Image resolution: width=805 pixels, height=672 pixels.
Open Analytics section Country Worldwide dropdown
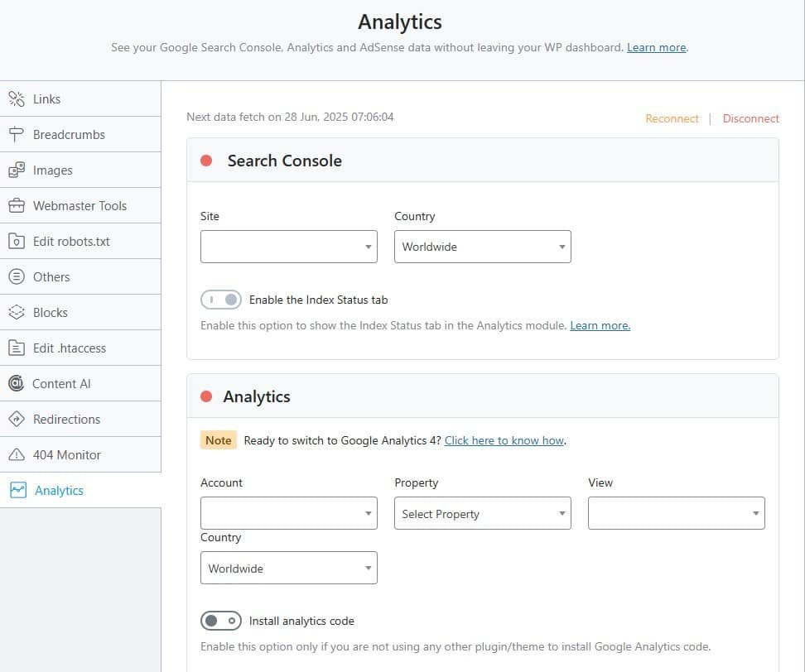coord(288,568)
